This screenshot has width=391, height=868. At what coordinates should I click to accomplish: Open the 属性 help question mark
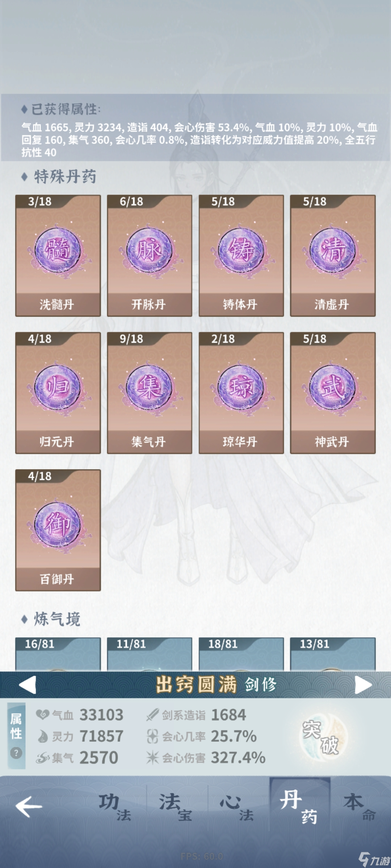click(x=16, y=753)
